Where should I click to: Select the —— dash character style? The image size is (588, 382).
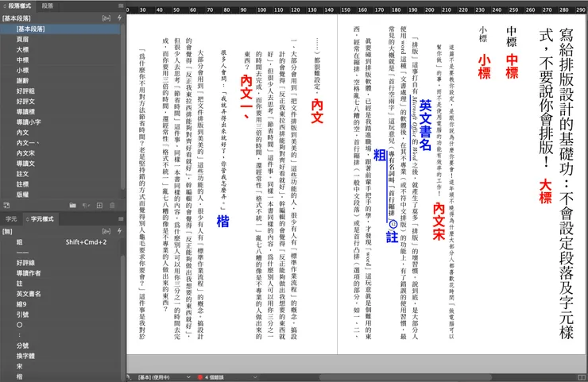tap(60, 253)
